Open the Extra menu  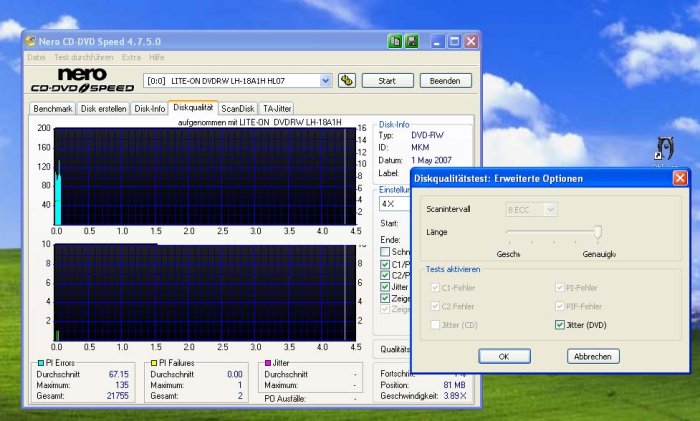131,57
